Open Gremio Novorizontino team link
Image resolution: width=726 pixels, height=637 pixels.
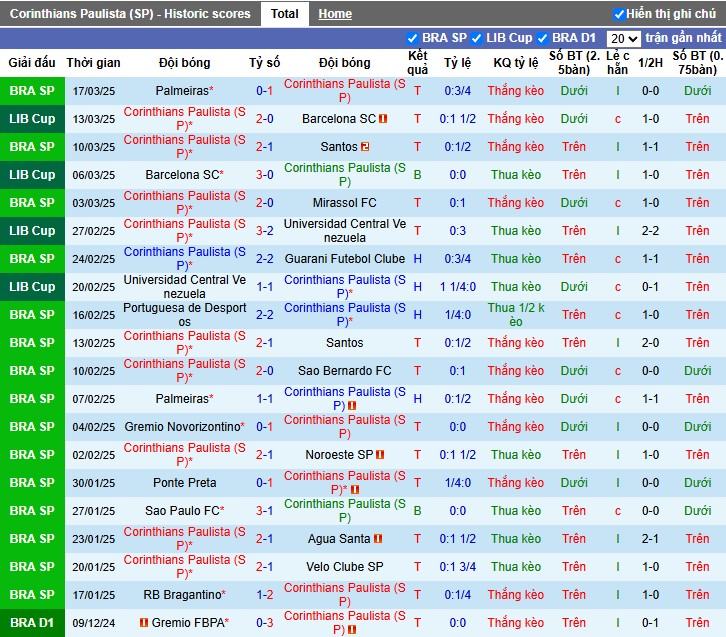[x=184, y=427]
